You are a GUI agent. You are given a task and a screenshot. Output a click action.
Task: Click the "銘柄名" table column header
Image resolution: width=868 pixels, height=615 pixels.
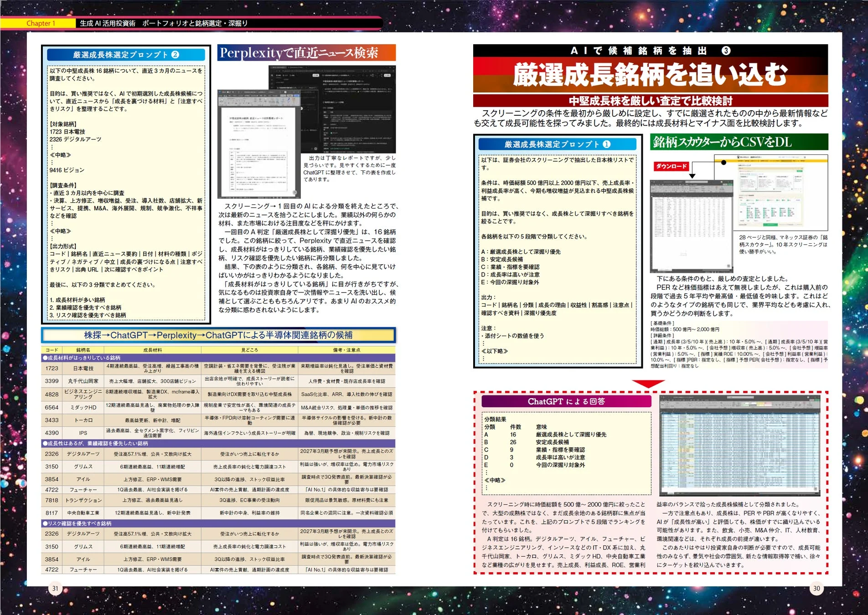pos(83,350)
